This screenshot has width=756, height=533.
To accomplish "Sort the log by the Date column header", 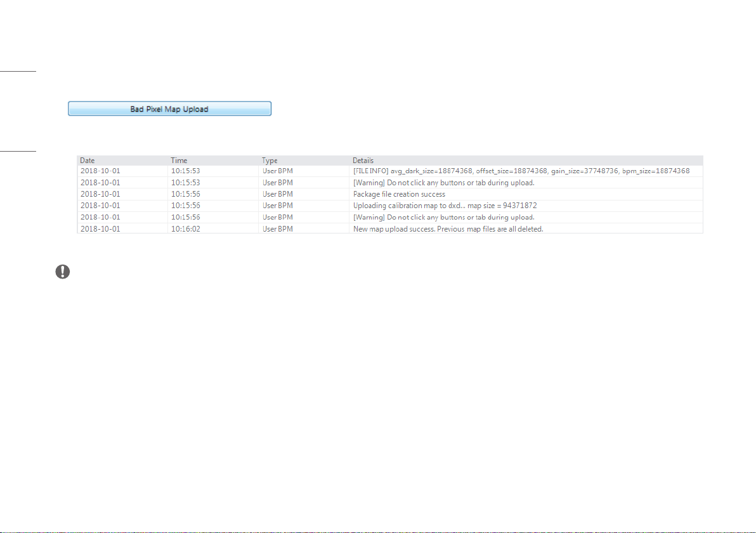I will click(x=88, y=160).
